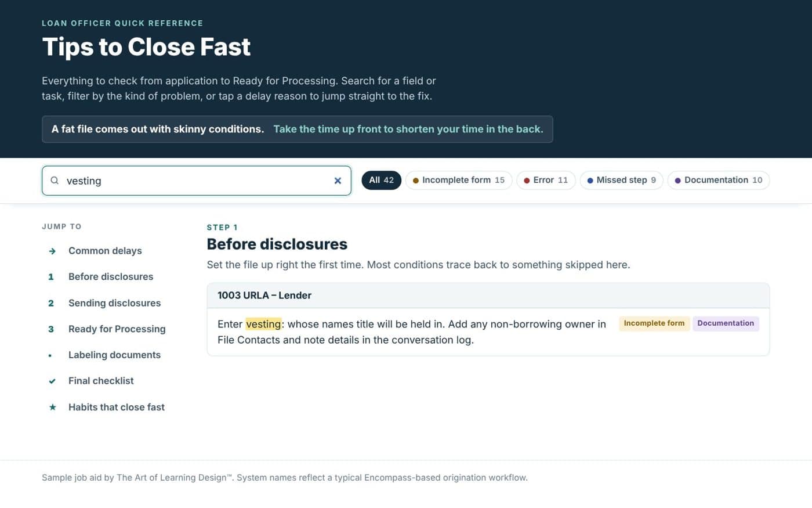Jump to Sending disclosures section
812x508 pixels.
tap(114, 303)
